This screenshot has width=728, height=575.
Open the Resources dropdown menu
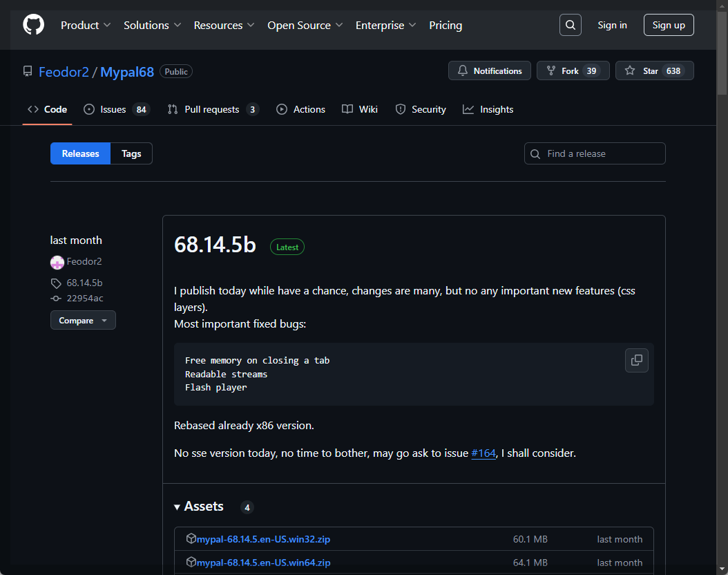[224, 25]
